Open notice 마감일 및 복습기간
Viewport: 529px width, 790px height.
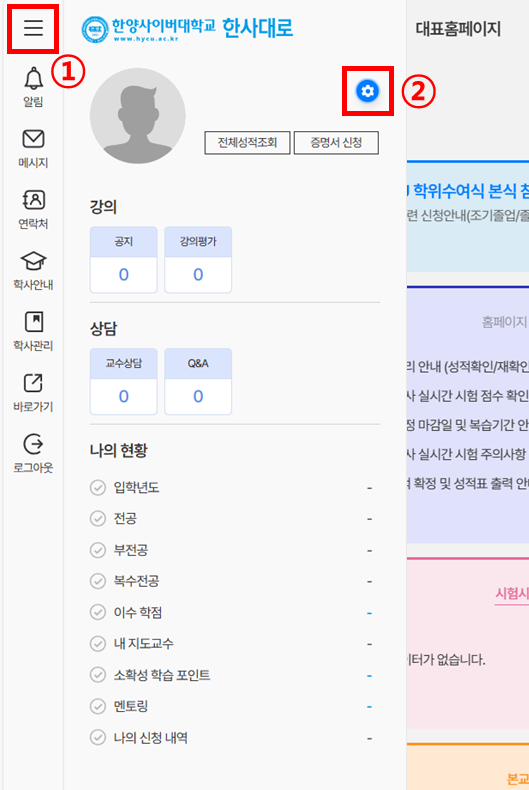tap(468, 425)
